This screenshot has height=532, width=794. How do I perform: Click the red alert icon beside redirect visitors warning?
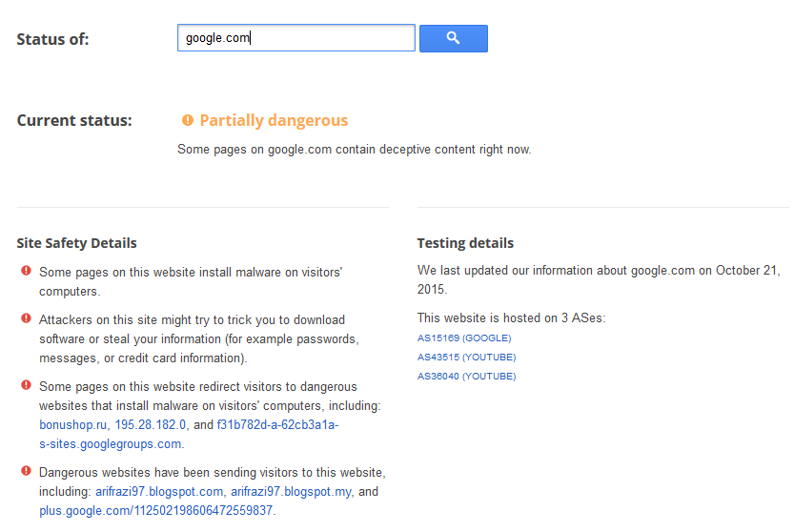coord(26,385)
